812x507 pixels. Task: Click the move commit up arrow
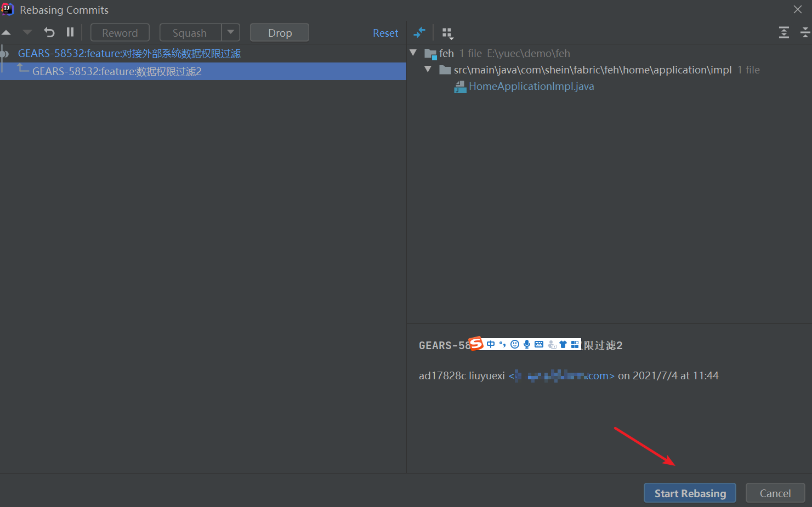[x=7, y=32]
